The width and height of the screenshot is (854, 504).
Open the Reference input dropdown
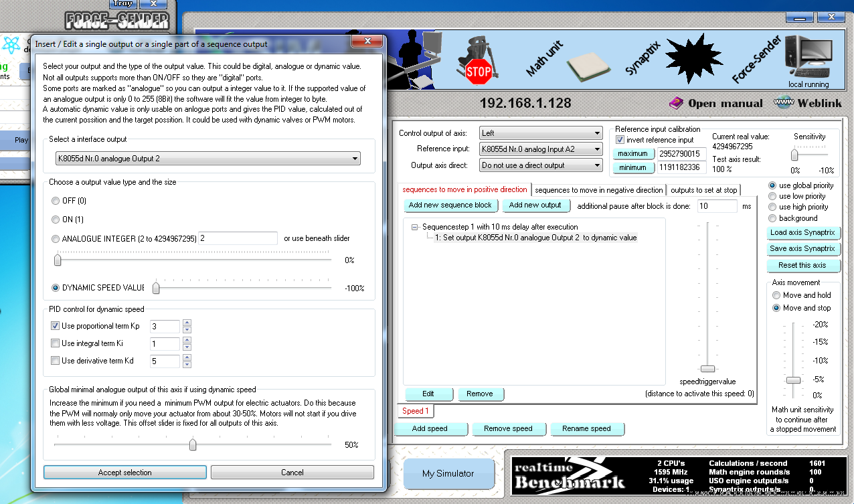tap(540, 149)
